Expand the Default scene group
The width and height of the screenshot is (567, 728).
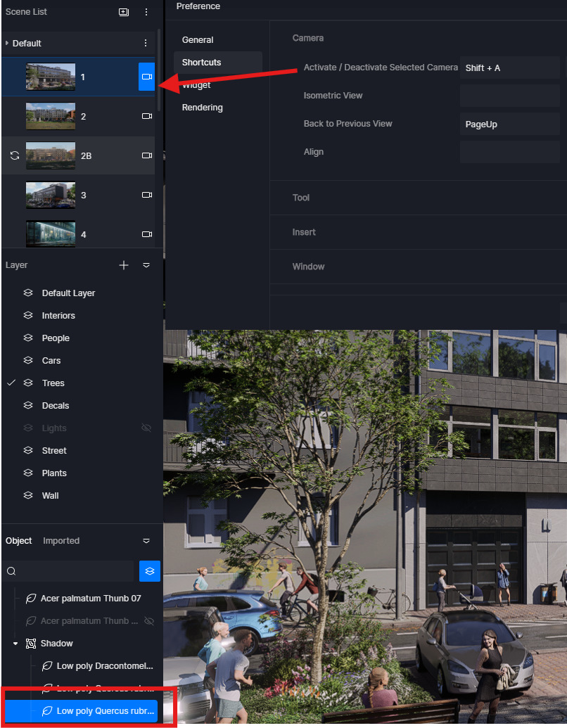click(7, 43)
